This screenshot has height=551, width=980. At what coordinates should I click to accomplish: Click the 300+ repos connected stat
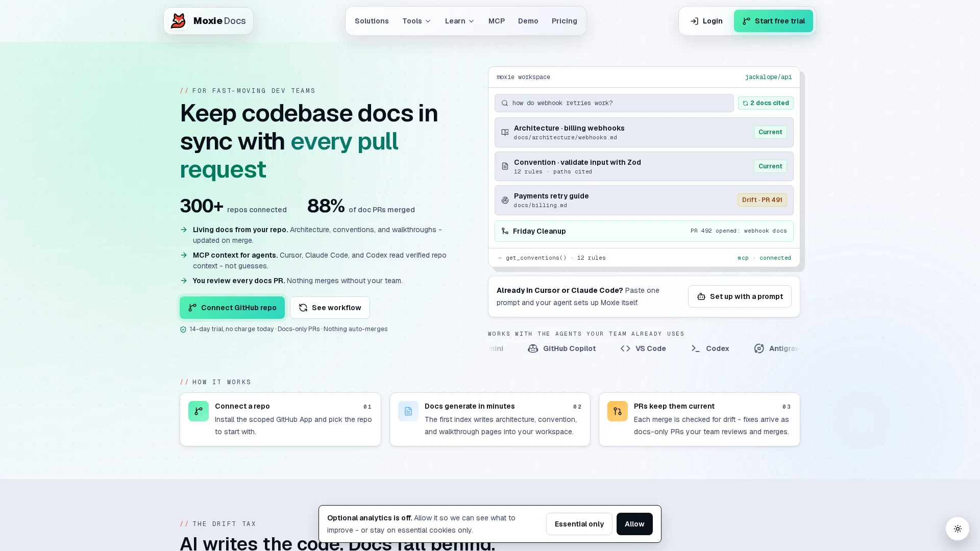233,207
